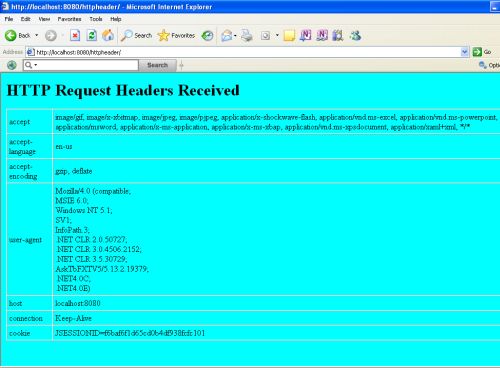
Task: Click the 'MSIE 6.0;' line
Action: point(72,201)
